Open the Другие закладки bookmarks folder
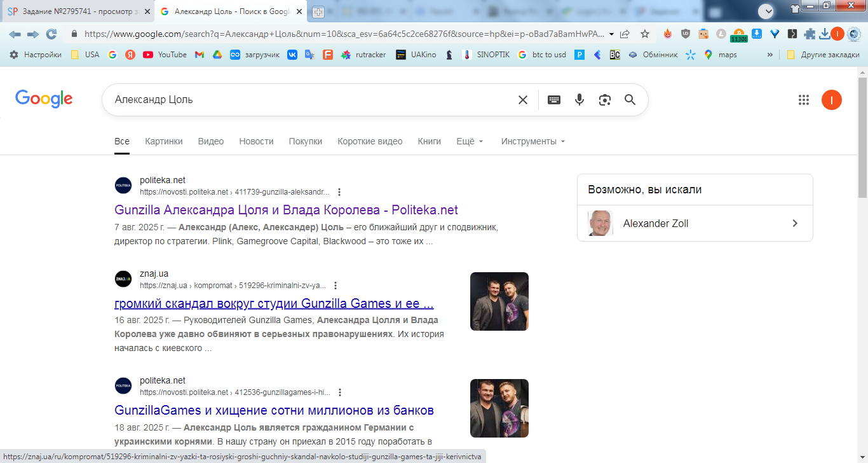 pos(823,55)
